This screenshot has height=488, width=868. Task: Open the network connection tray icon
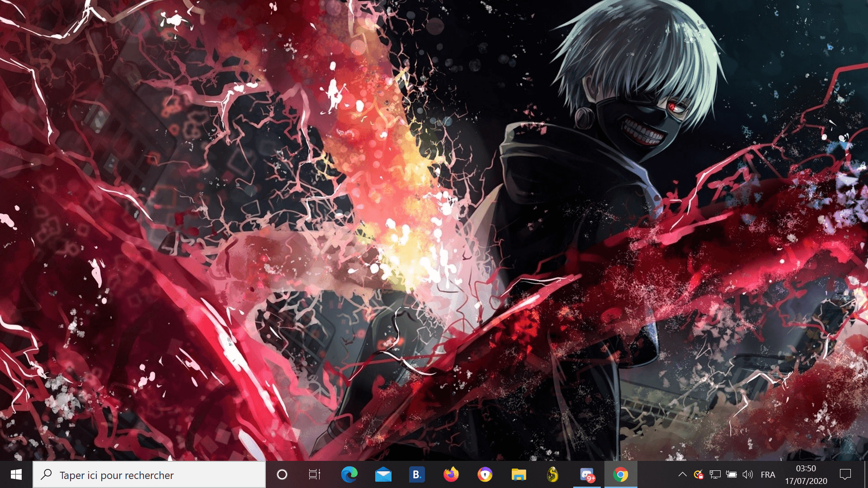[715, 474]
